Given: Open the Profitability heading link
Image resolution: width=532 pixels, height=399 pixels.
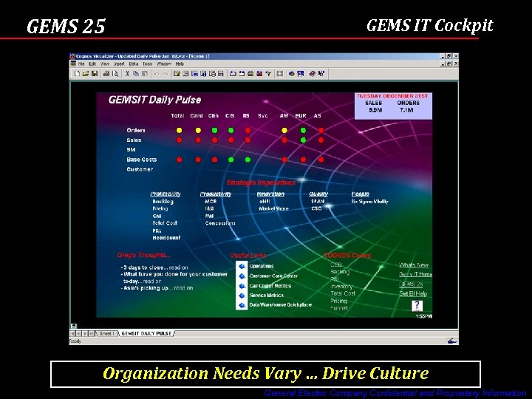Looking at the screenshot, I should (166, 194).
